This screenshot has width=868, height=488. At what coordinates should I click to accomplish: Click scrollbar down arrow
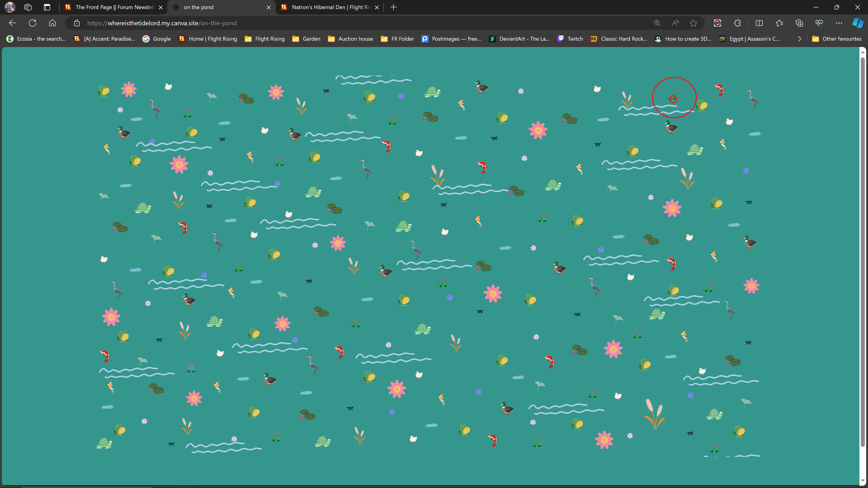(863, 481)
